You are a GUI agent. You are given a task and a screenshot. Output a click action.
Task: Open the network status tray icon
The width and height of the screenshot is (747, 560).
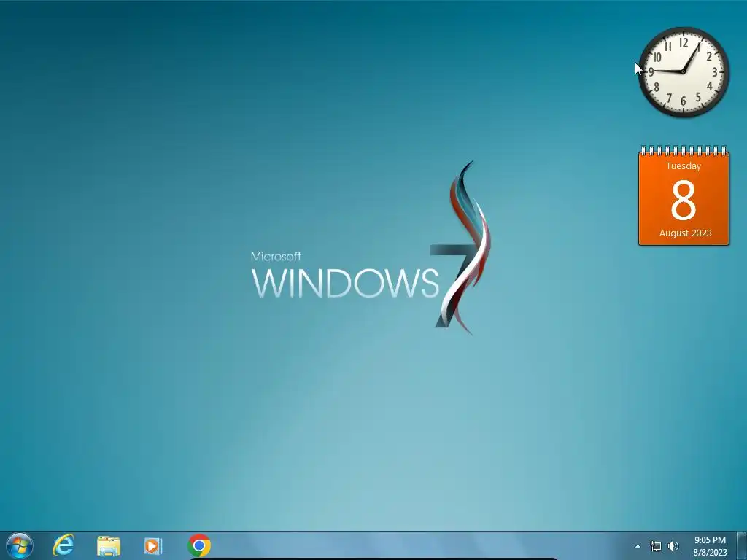click(x=656, y=546)
